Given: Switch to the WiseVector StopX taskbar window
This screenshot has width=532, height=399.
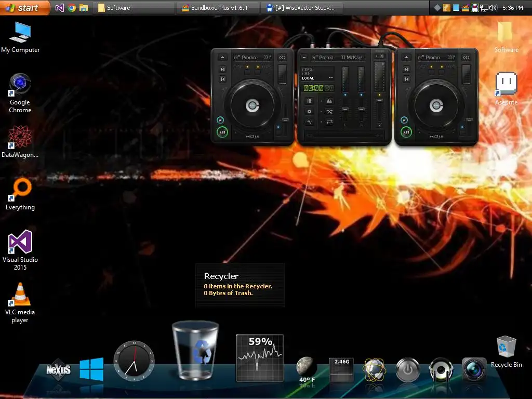Looking at the screenshot, I should pyautogui.click(x=302, y=7).
